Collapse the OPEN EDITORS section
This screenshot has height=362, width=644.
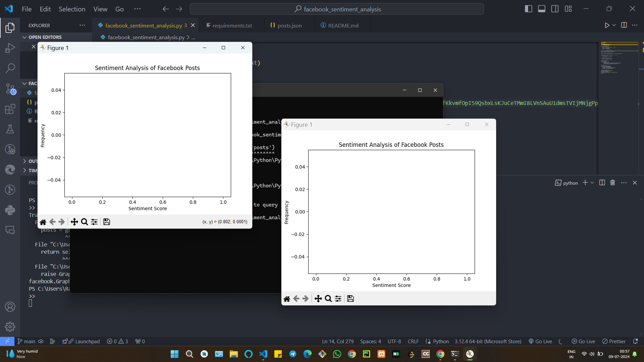point(24,37)
